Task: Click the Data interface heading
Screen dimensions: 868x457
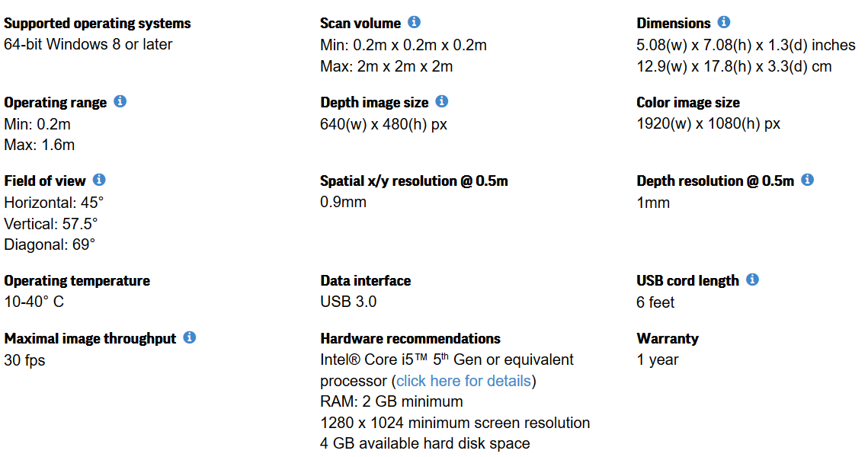Action: point(365,280)
